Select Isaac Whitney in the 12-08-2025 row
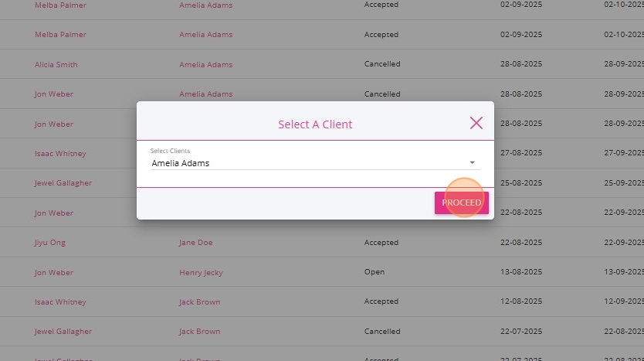 [60, 302]
